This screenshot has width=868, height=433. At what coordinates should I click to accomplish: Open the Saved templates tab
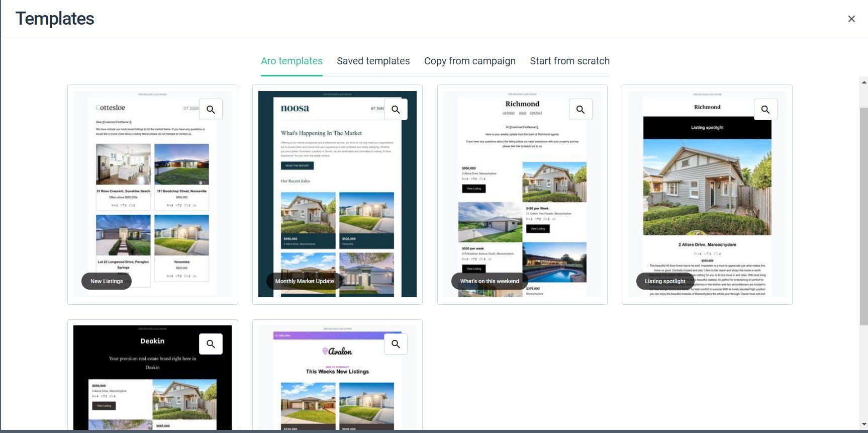click(373, 61)
